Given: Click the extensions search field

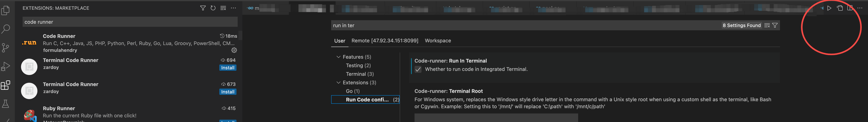Looking at the screenshot, I should tap(130, 22).
